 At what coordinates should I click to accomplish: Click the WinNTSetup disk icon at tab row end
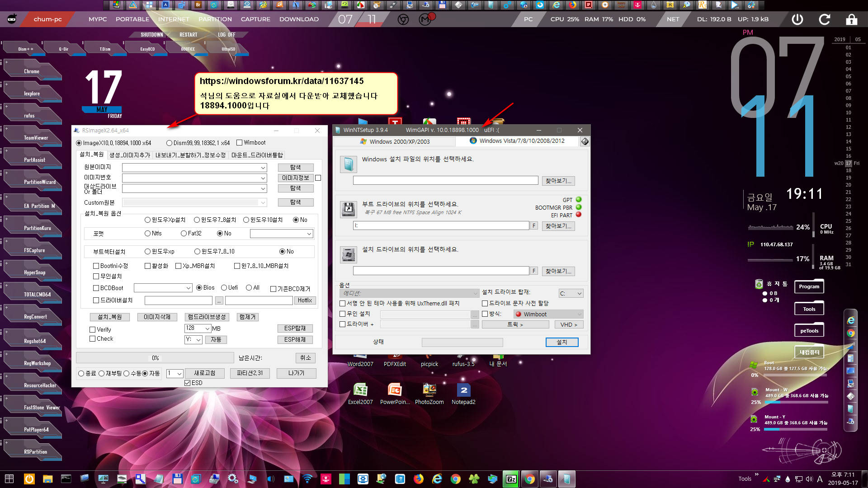(x=585, y=141)
